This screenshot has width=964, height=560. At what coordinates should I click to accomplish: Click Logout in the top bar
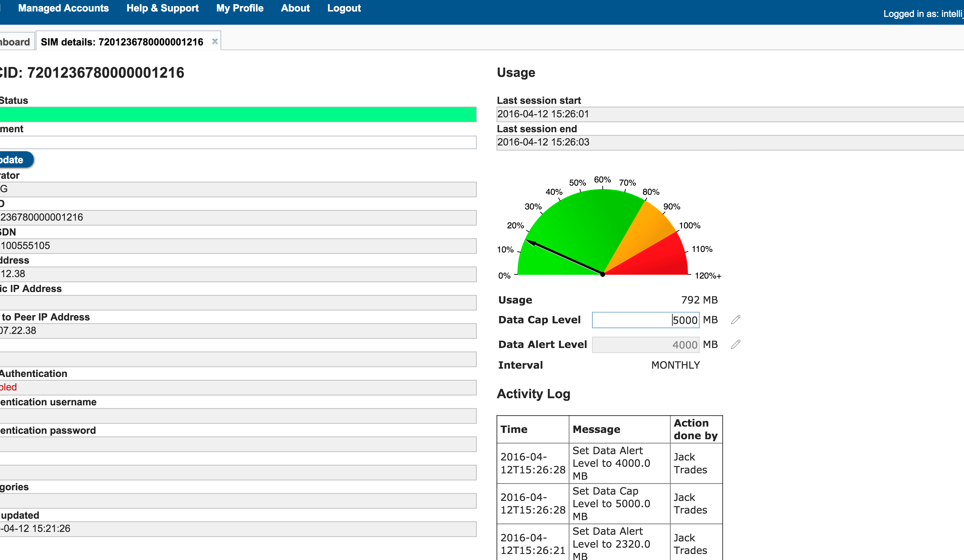[x=344, y=8]
